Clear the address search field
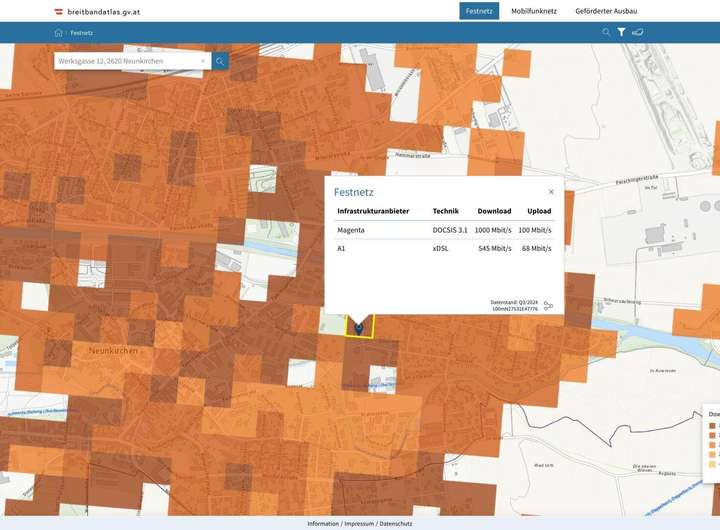Viewport: 720px width, 530px height. point(202,61)
